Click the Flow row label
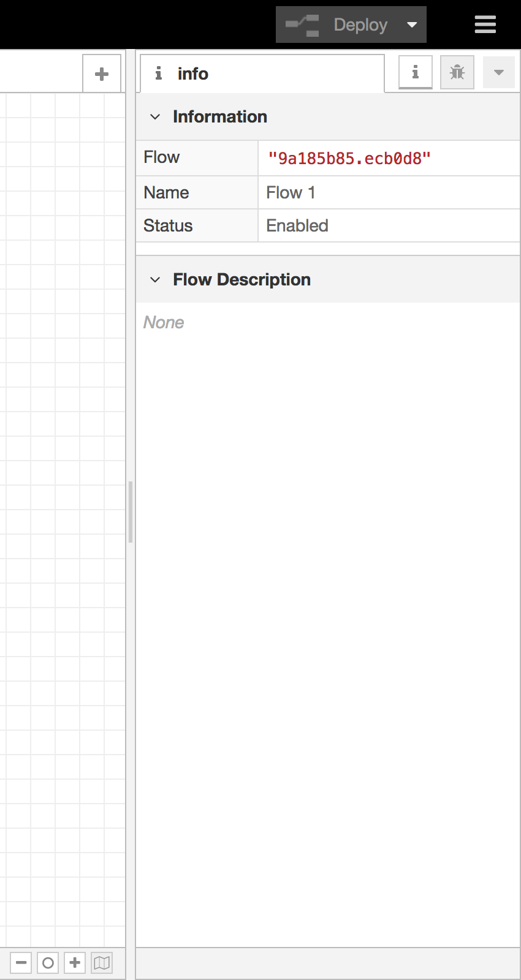 coord(162,157)
